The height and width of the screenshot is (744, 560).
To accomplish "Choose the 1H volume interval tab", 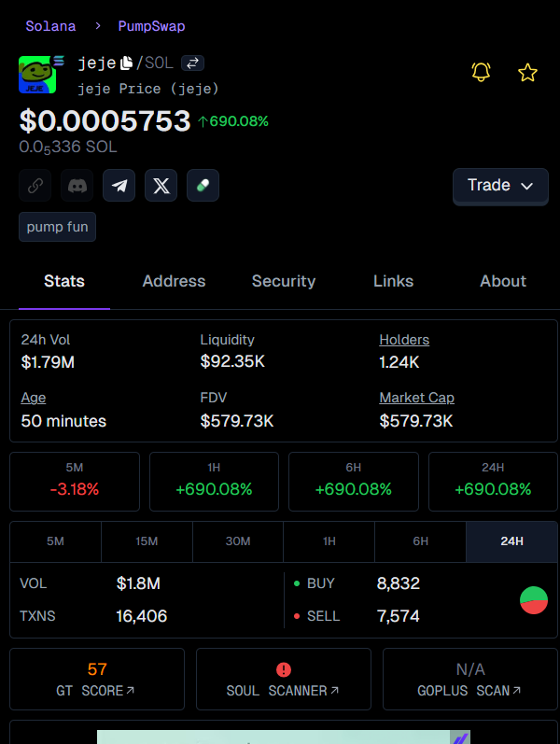I will point(329,541).
